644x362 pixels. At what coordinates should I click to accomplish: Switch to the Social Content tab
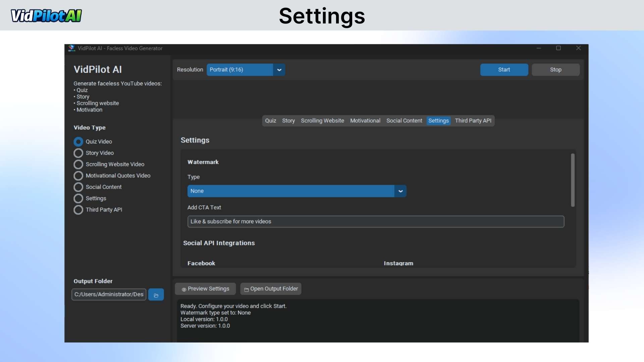click(404, 121)
